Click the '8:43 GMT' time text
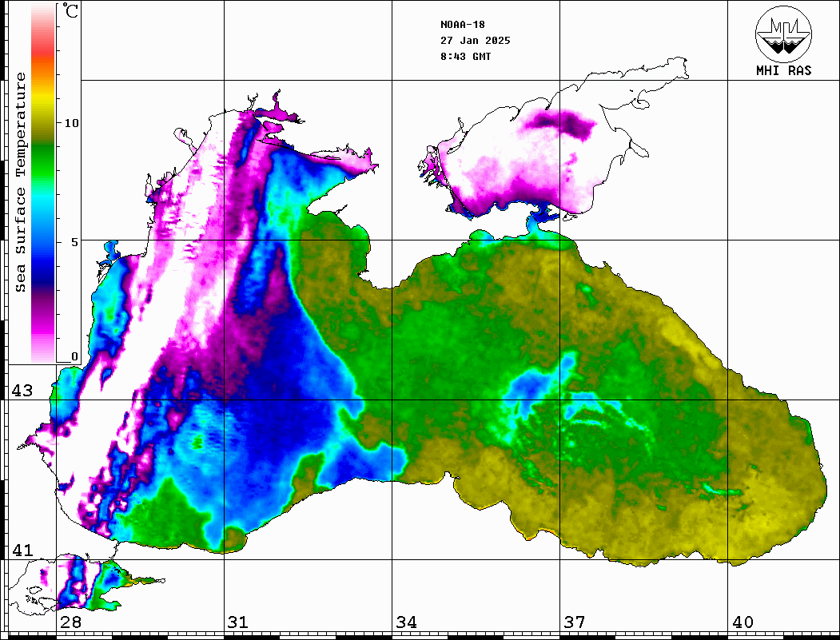This screenshot has width=840, height=640. [465, 56]
